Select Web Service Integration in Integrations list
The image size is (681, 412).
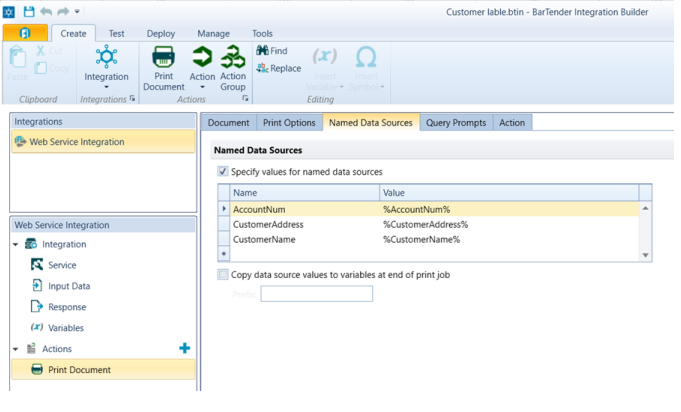click(x=103, y=142)
